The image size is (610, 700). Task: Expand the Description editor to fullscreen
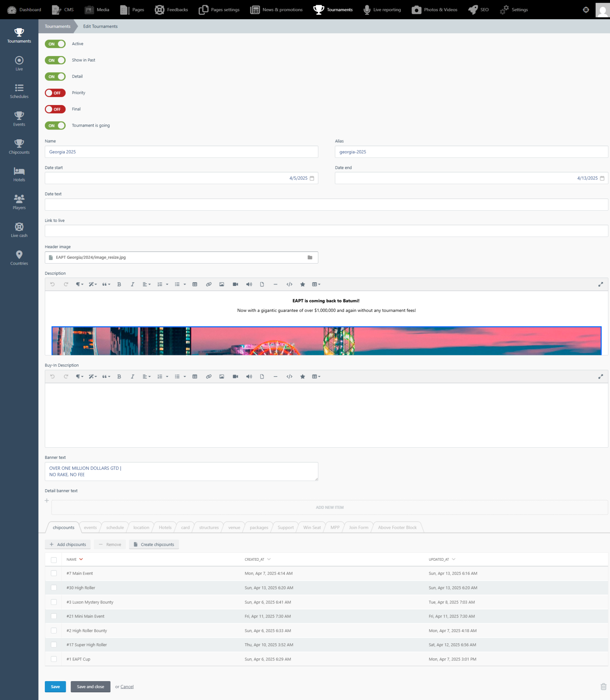(601, 285)
